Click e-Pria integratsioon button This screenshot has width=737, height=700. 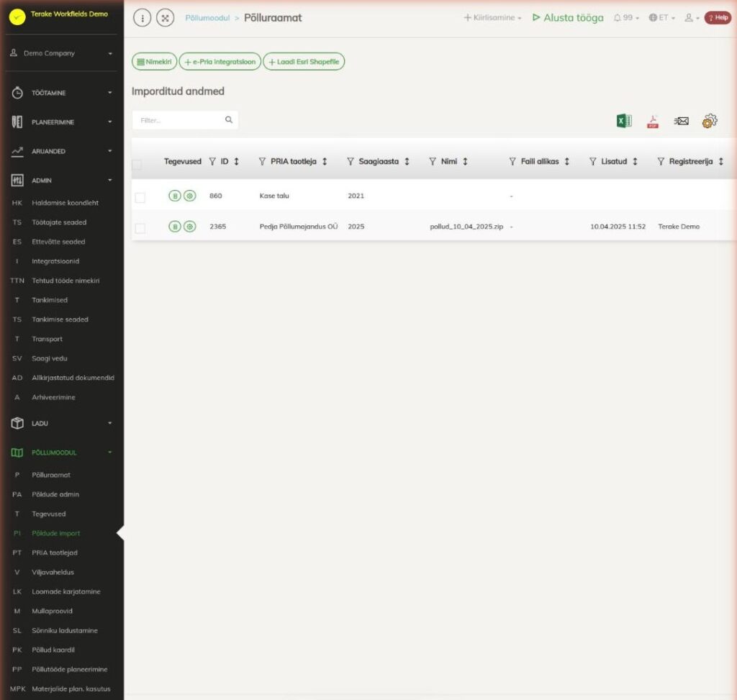pyautogui.click(x=220, y=62)
